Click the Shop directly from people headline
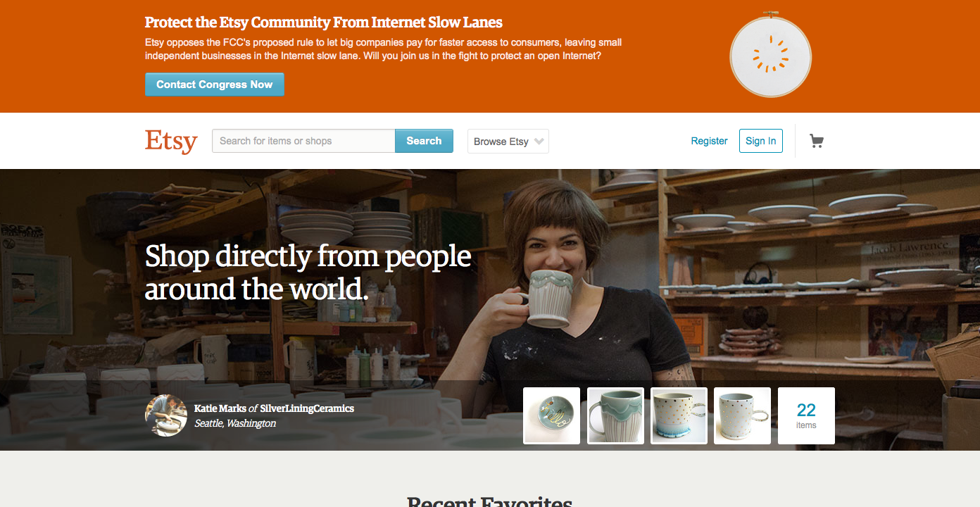The width and height of the screenshot is (980, 507). coord(308,273)
